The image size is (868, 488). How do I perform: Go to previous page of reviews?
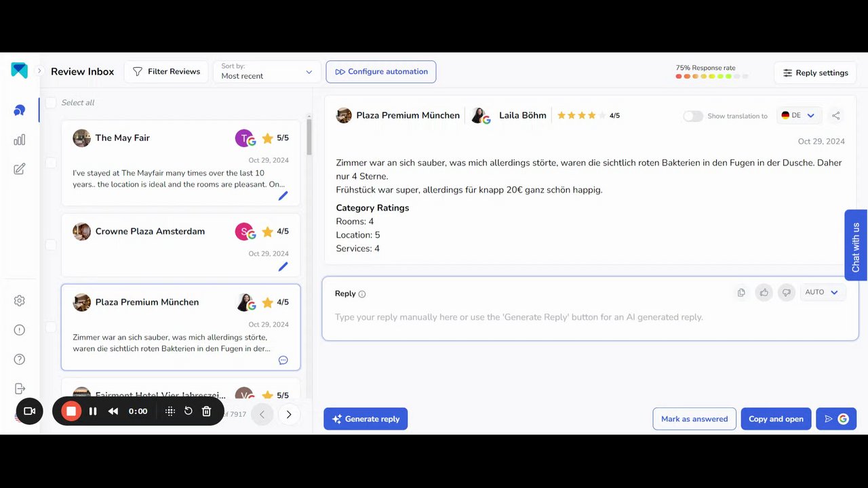(262, 415)
